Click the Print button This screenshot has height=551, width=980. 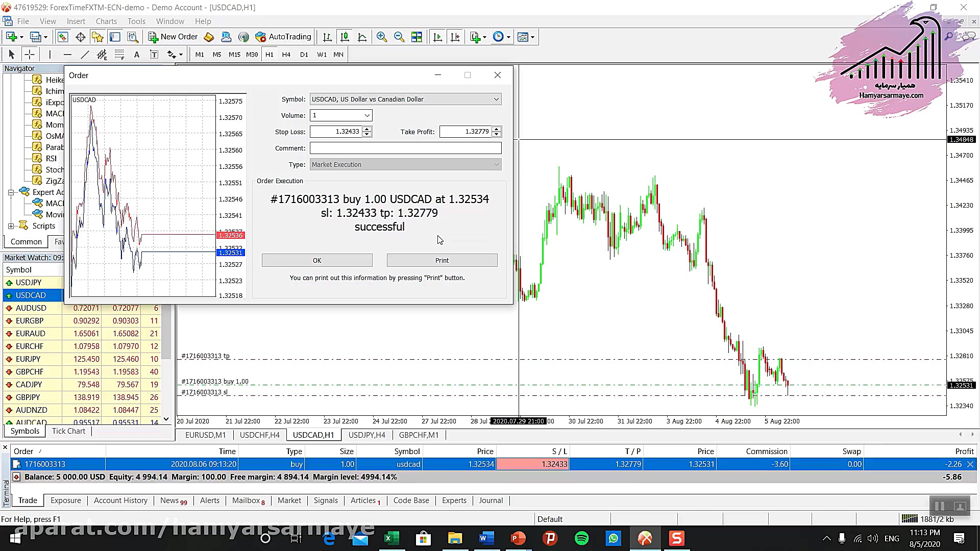point(442,260)
